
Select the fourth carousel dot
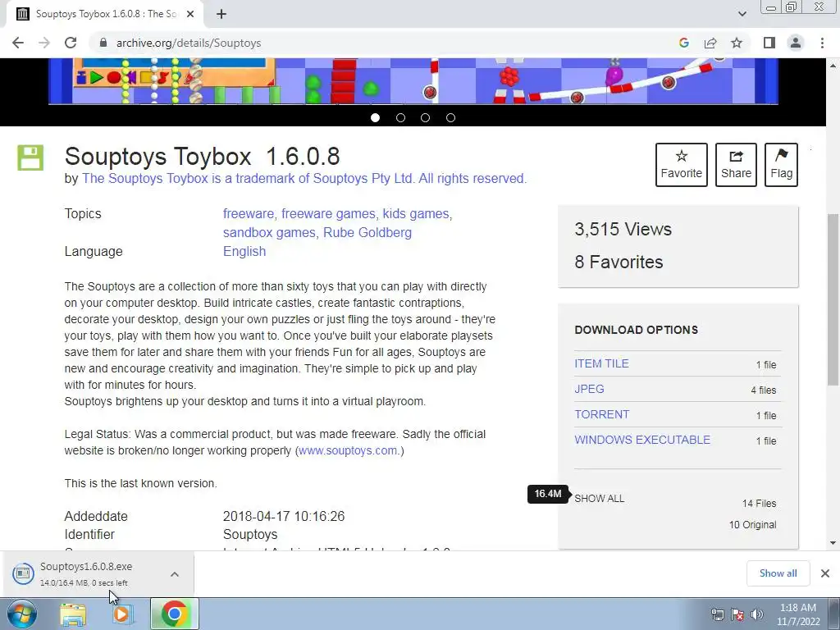click(x=450, y=118)
